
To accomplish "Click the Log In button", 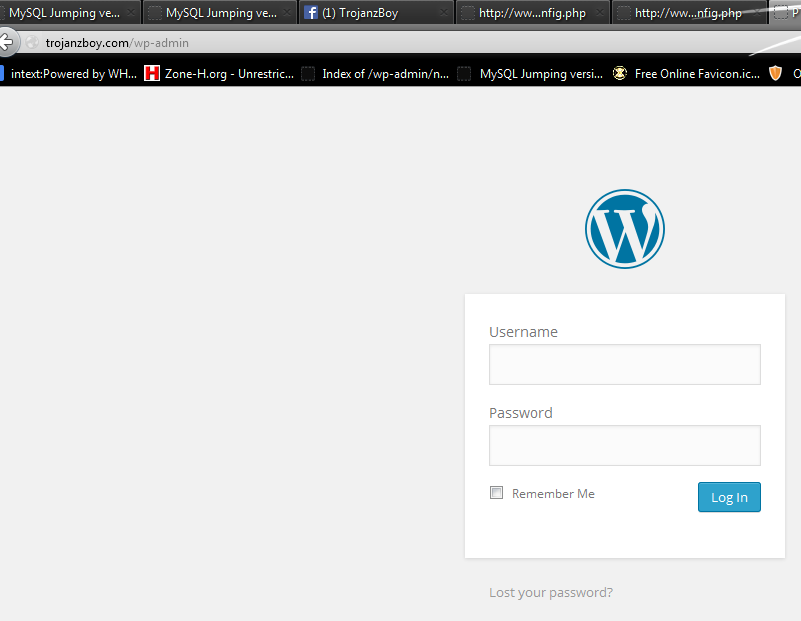I will (728, 497).
